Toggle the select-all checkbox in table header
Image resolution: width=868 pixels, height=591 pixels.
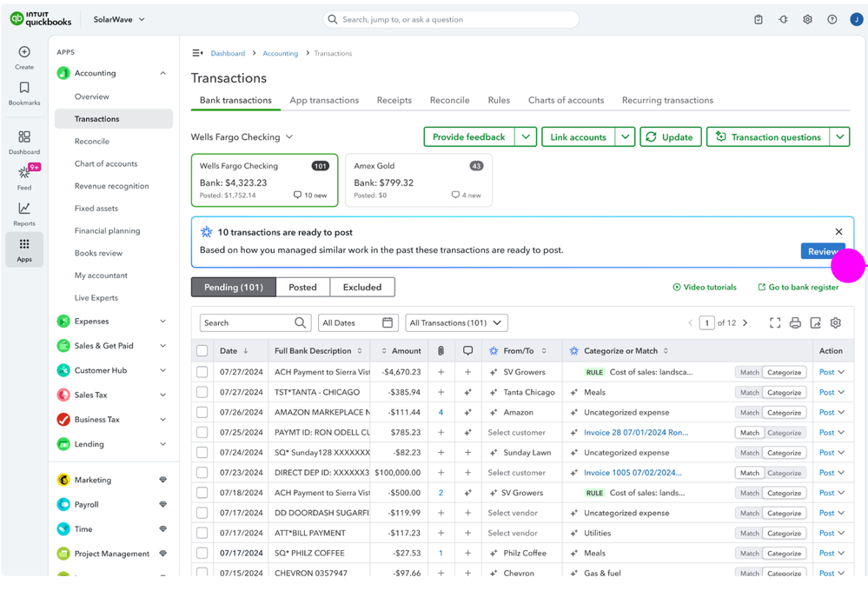[202, 350]
